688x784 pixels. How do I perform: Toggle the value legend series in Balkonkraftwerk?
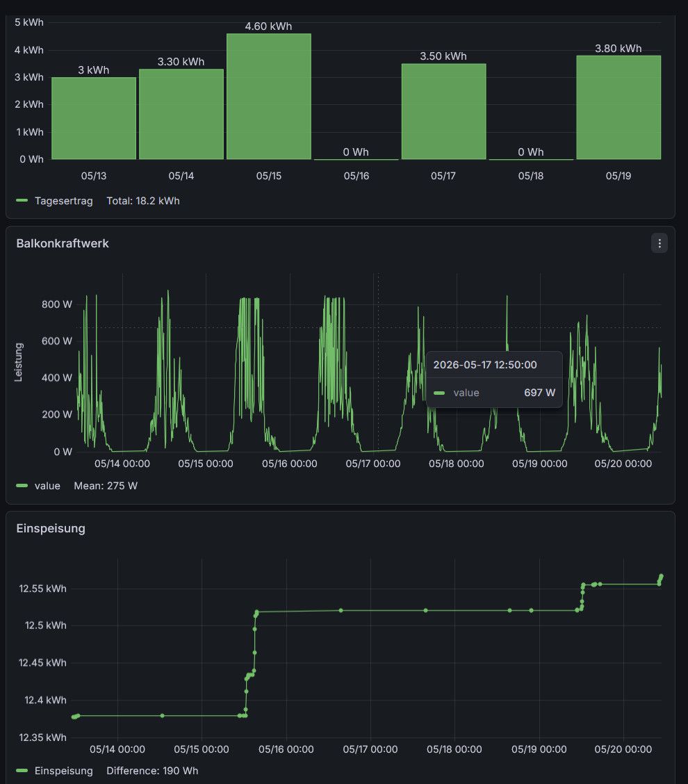click(x=47, y=486)
